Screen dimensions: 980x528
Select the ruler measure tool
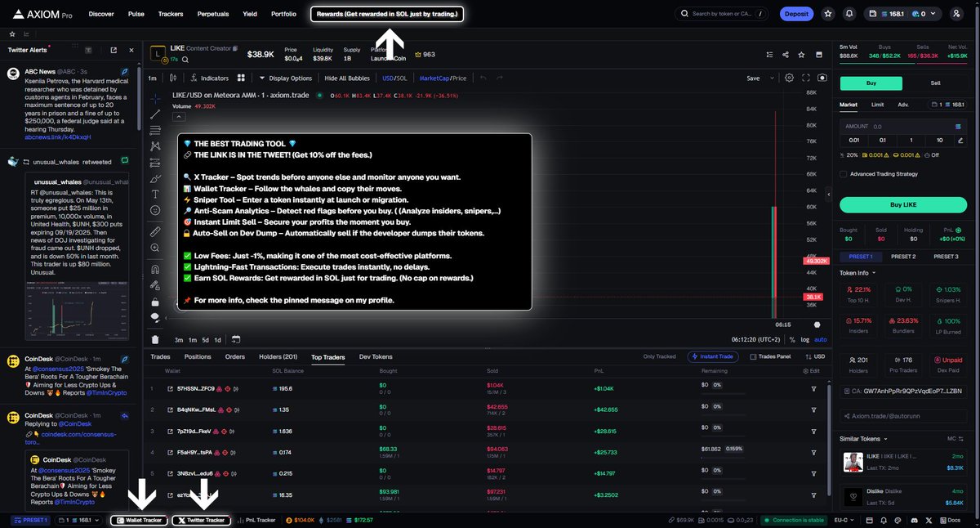155,232
